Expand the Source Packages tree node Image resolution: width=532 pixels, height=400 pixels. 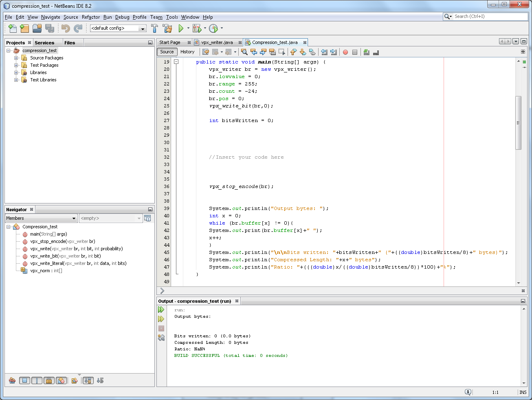[x=16, y=58]
